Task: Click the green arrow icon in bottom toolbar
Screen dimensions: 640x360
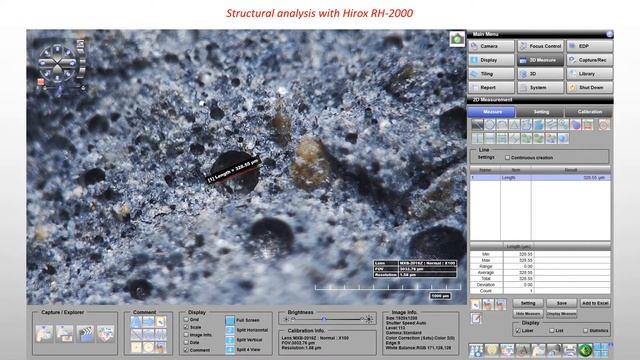Action: 585,350
